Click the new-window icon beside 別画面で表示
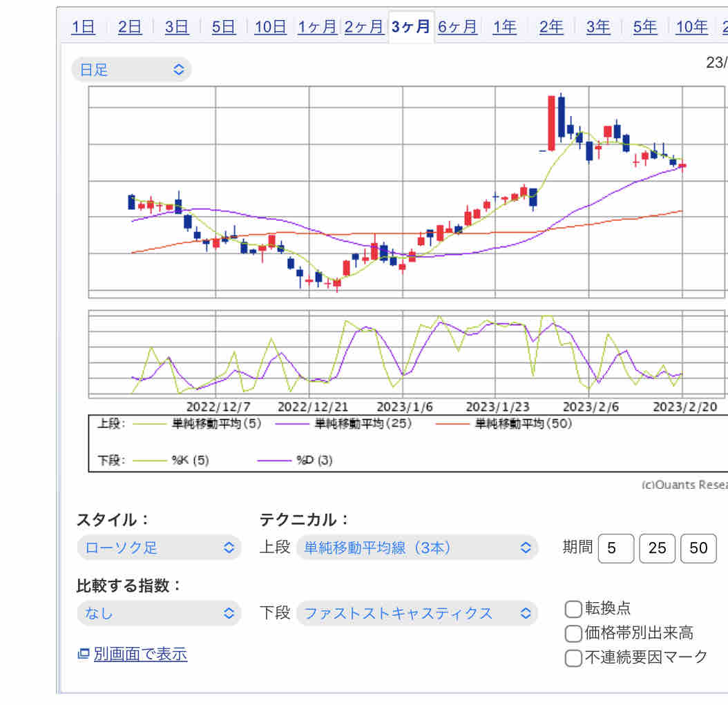The width and height of the screenshot is (728, 705). 84,653
